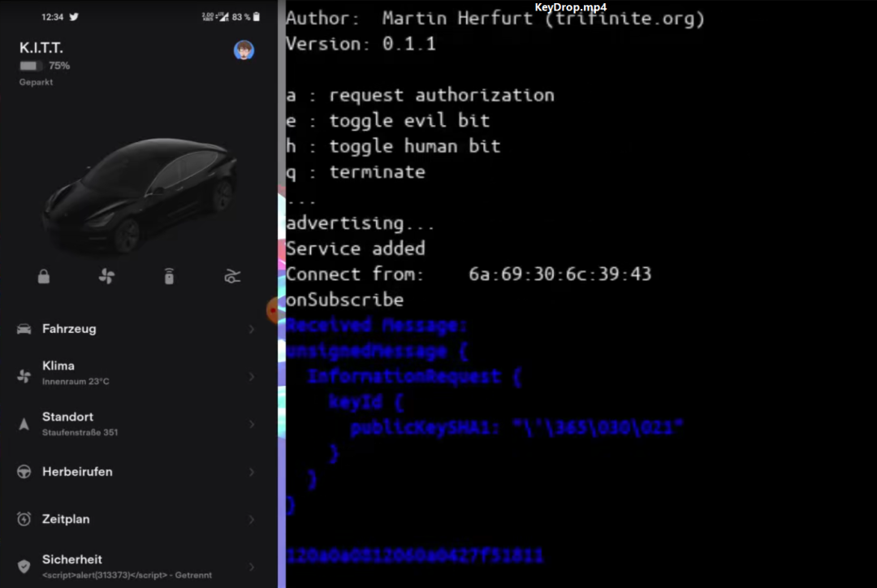Expand the Zeitplan row chevron
The height and width of the screenshot is (588, 877).
(252, 520)
